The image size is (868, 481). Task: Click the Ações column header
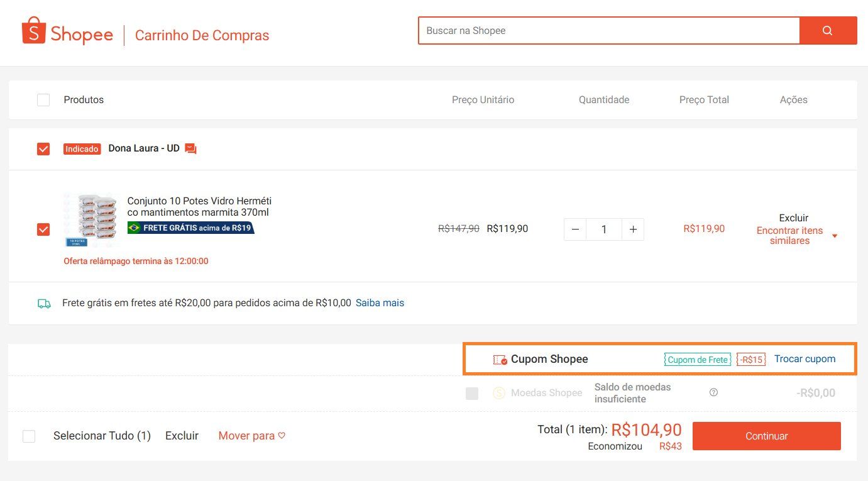point(794,100)
